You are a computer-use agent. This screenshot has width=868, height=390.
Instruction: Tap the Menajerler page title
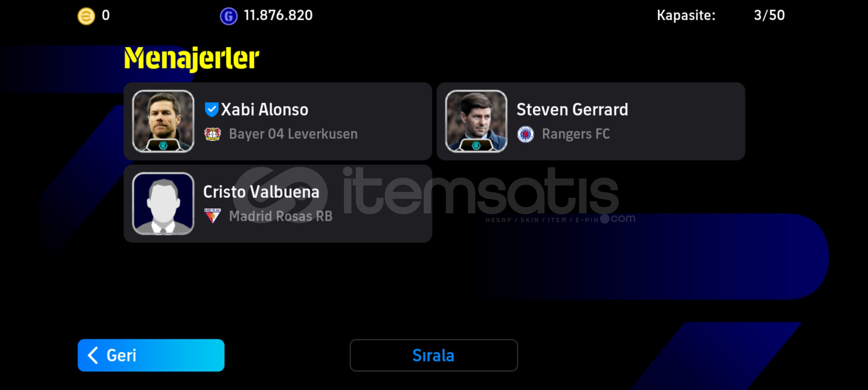[x=192, y=58]
